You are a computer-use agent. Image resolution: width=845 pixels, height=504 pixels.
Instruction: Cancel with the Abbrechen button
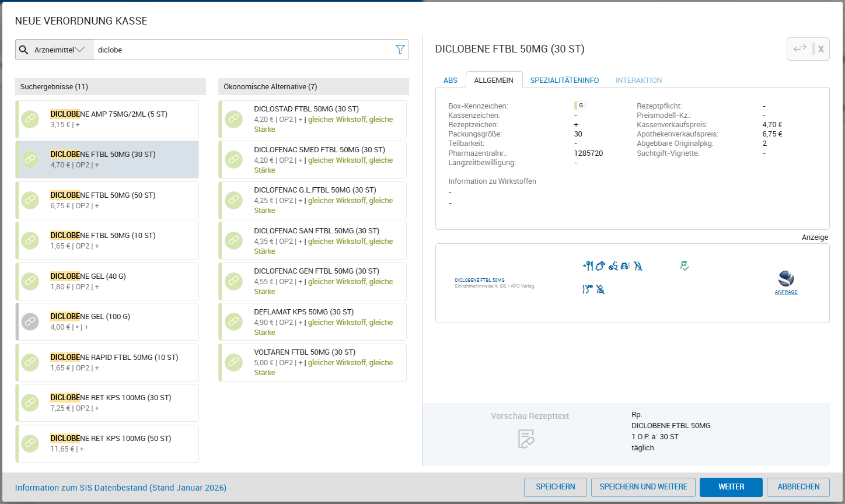pyautogui.click(x=798, y=487)
